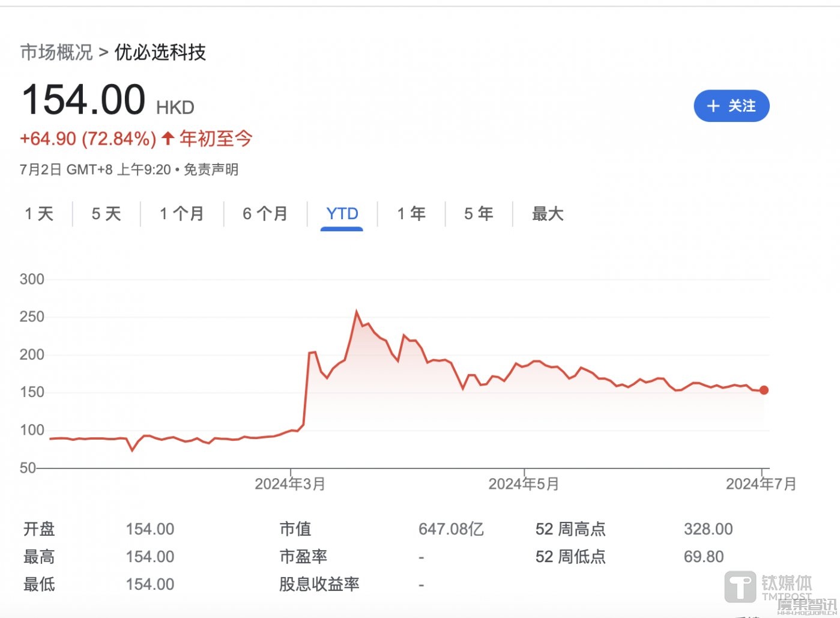This screenshot has height=618, width=840.
Task: Click the 市盈率 label
Action: (x=303, y=557)
